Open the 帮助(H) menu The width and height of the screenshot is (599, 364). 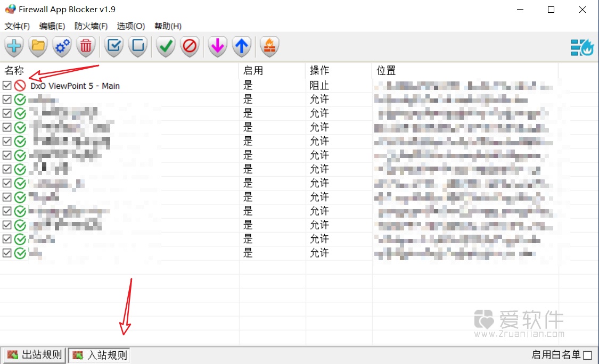pos(168,26)
